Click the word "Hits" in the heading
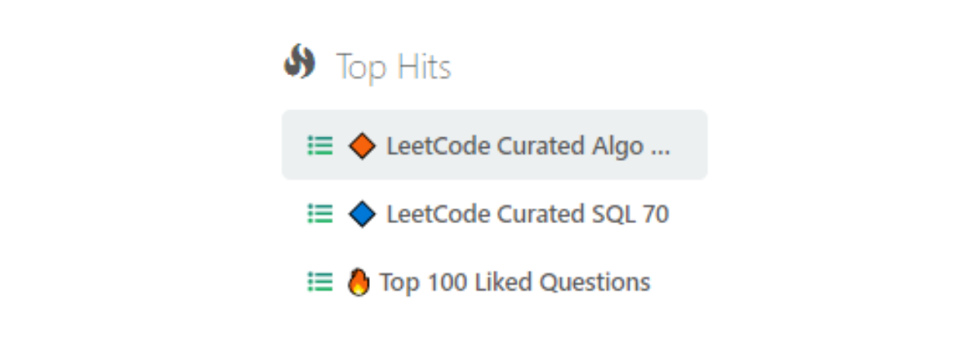Screen dimensions: 980x354 423,67
